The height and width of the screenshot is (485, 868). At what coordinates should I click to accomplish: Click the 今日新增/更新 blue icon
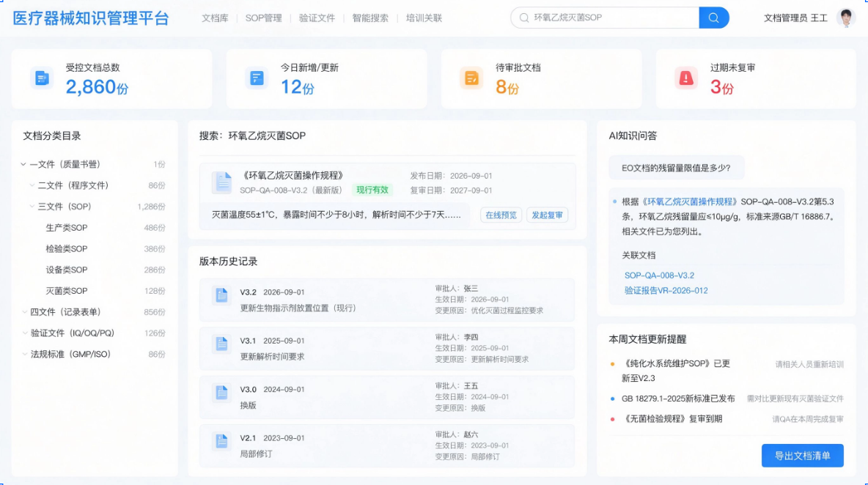pos(257,78)
